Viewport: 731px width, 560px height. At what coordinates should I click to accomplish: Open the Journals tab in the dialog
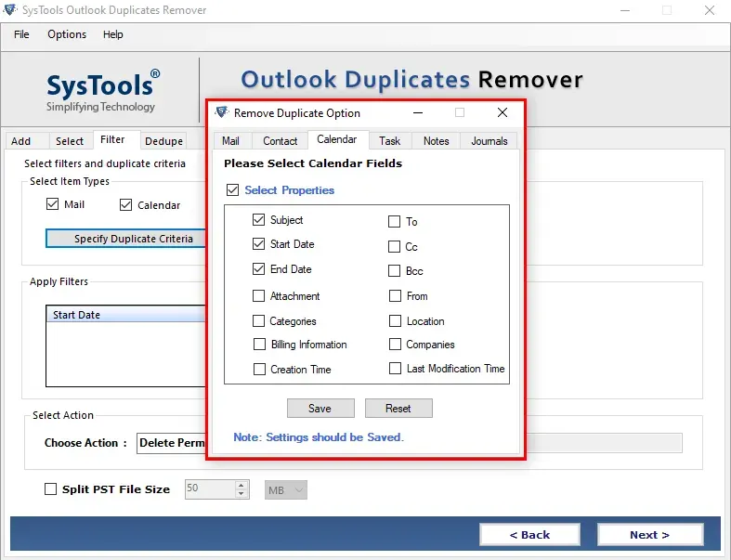click(490, 141)
